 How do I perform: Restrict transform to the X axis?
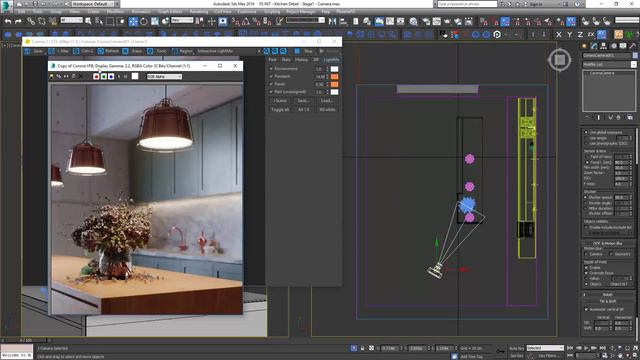click(x=559, y=35)
